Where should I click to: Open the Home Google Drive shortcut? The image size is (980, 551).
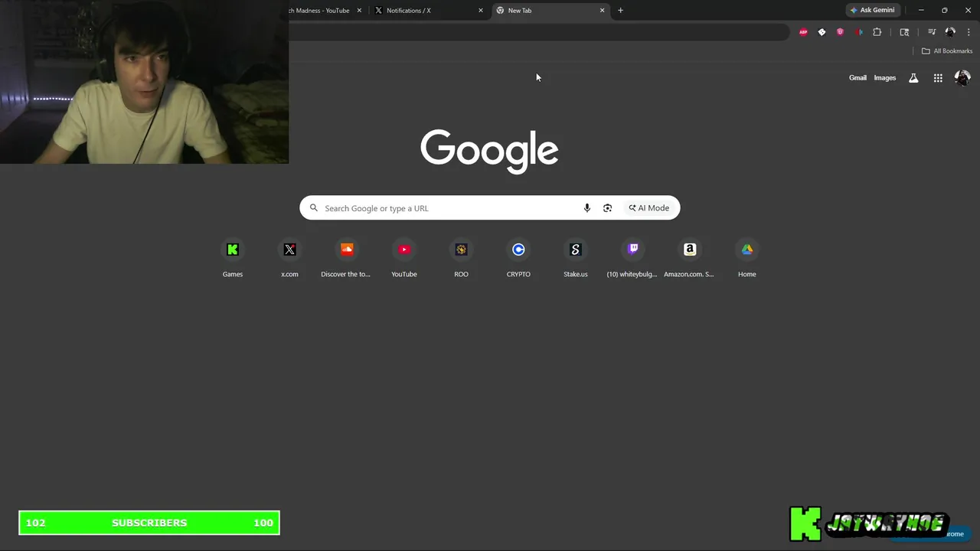coord(746,258)
